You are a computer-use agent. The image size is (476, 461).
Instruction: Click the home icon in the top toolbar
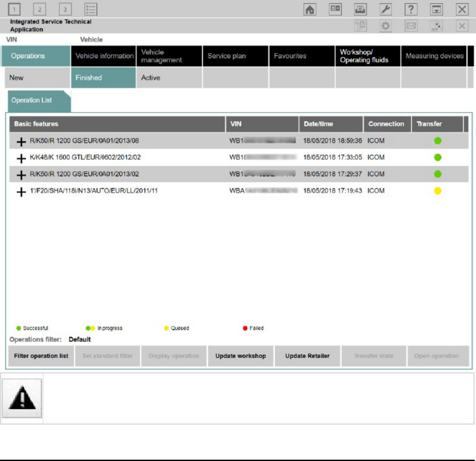tap(310, 10)
